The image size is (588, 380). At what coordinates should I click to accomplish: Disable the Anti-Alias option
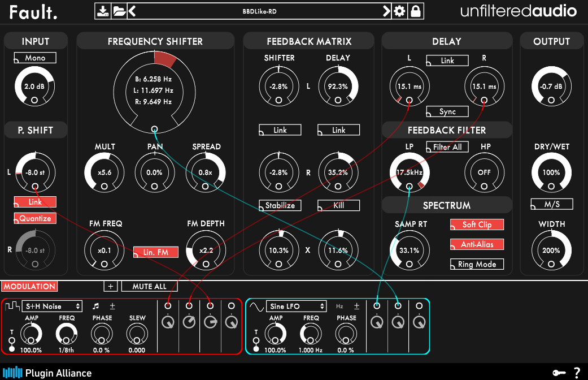(477, 244)
